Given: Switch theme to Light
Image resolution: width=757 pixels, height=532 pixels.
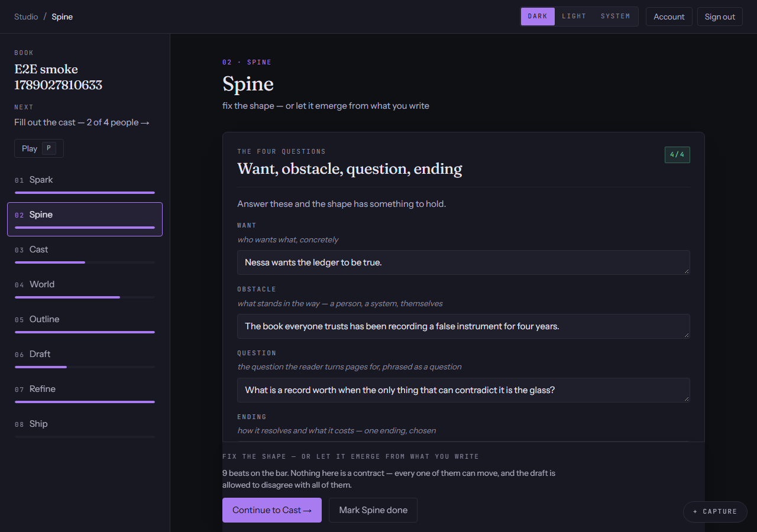Looking at the screenshot, I should (574, 17).
